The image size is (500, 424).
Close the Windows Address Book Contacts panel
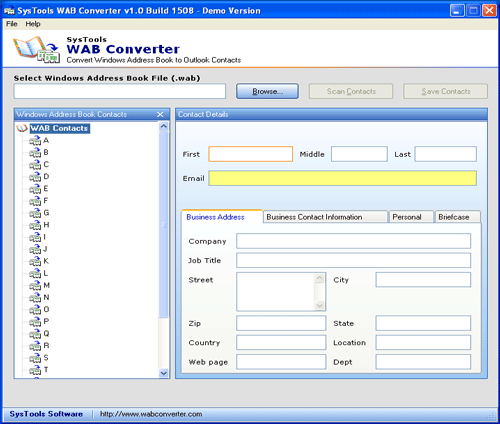160,115
